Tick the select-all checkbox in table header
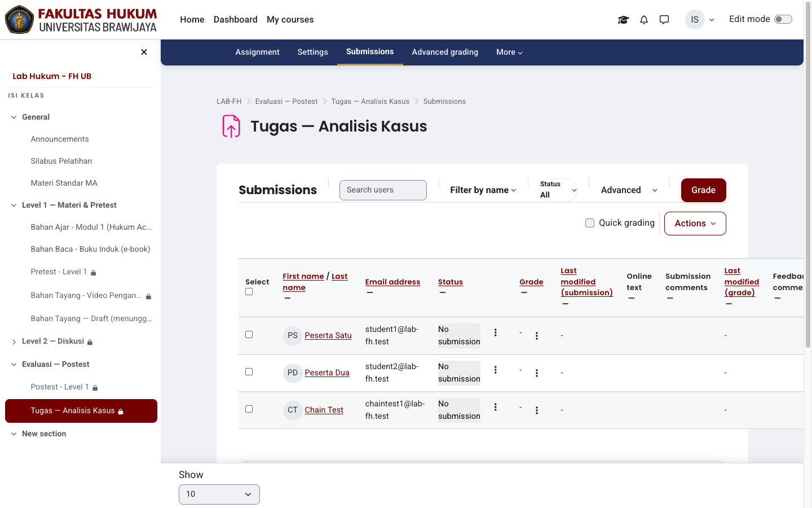The image size is (812, 508). pos(249,292)
